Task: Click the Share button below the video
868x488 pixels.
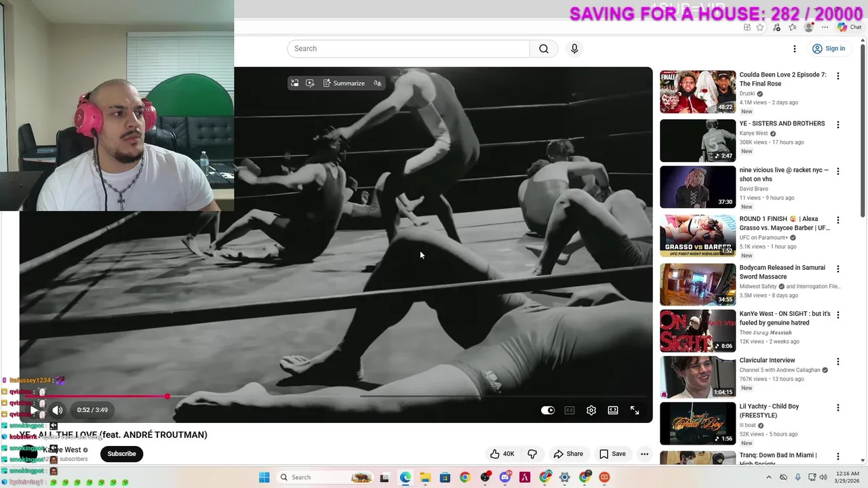Action: coord(568,454)
